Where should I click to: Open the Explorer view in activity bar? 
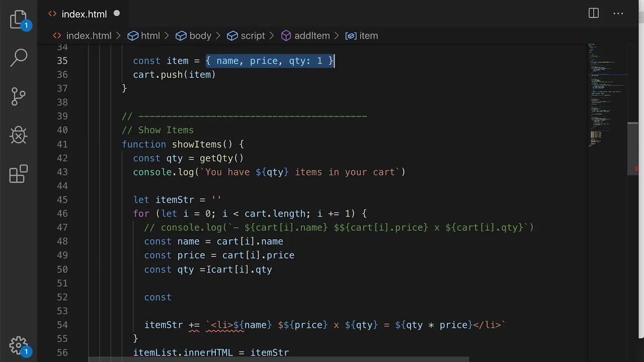pos(19,20)
